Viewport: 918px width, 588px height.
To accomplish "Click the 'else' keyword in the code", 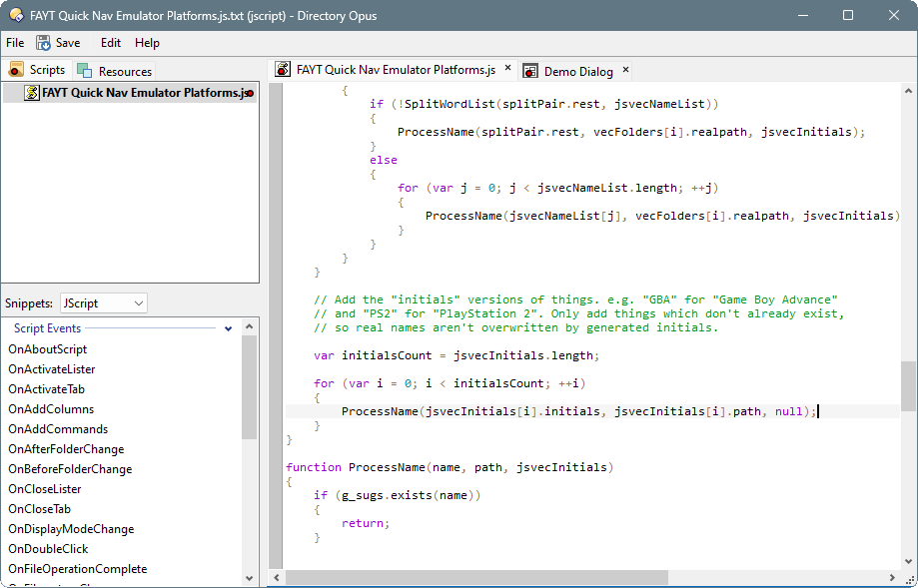I will click(x=384, y=160).
